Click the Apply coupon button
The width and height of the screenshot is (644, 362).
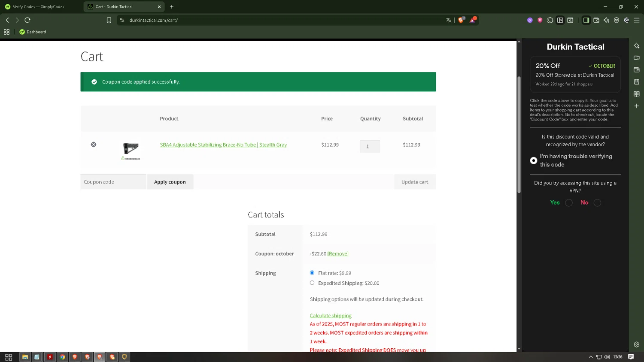point(170,182)
